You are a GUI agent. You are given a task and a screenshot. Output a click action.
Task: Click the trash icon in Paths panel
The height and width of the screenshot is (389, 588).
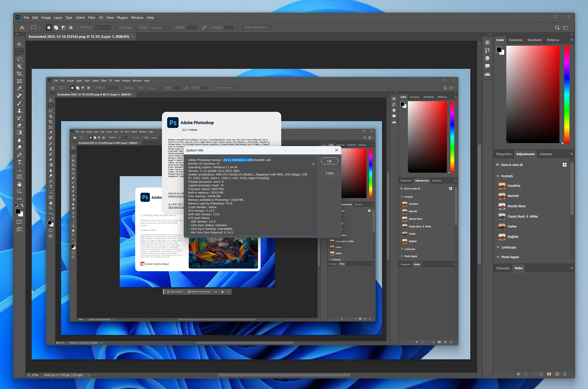[565, 374]
